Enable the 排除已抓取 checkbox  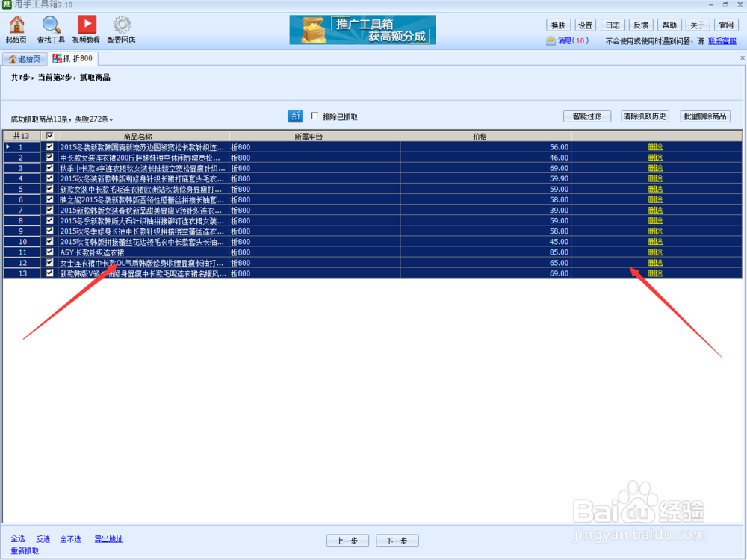coord(314,116)
